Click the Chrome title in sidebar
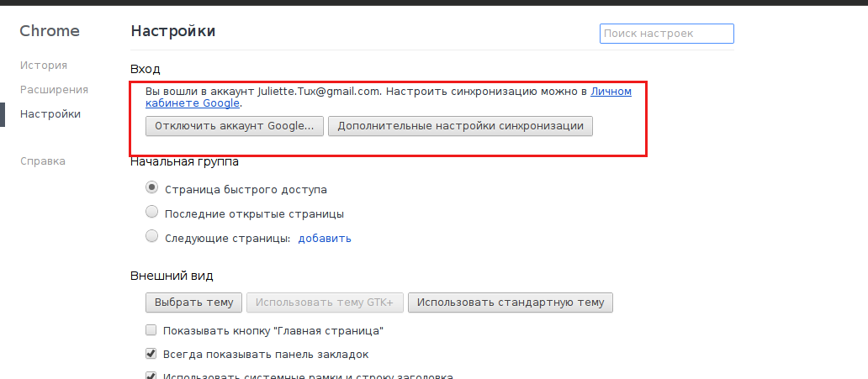The width and height of the screenshot is (868, 379). pos(50,31)
